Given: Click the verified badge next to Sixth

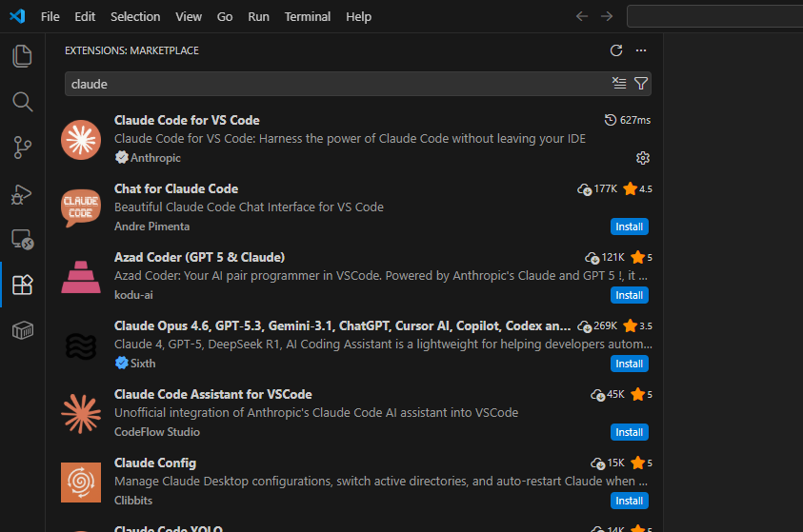Looking at the screenshot, I should tap(121, 364).
